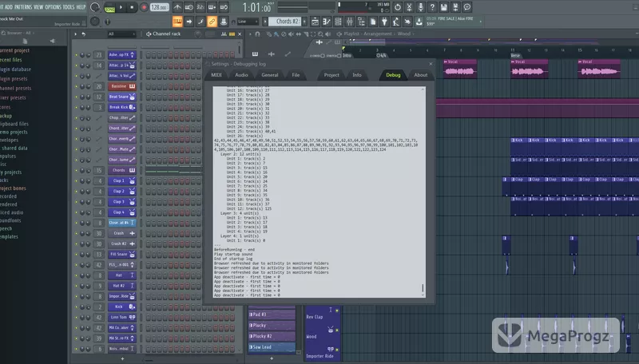Click 'Demo projects' in browser

[14, 132]
